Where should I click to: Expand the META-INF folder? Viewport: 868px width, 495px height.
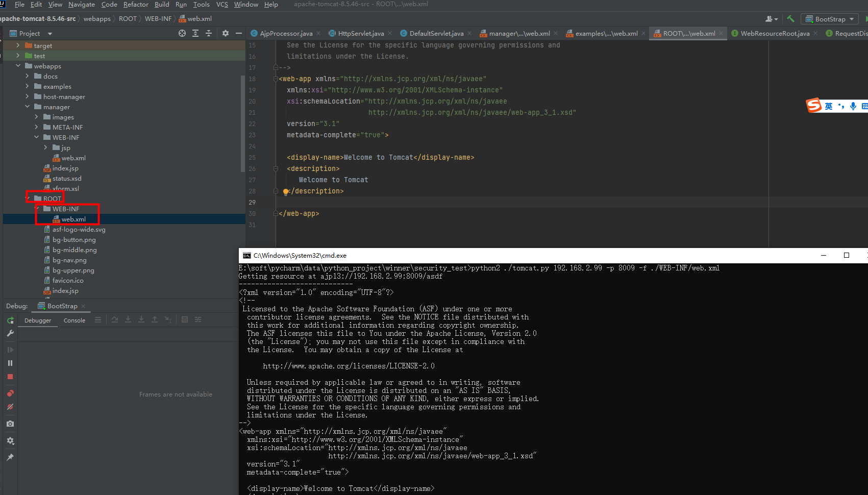point(36,127)
